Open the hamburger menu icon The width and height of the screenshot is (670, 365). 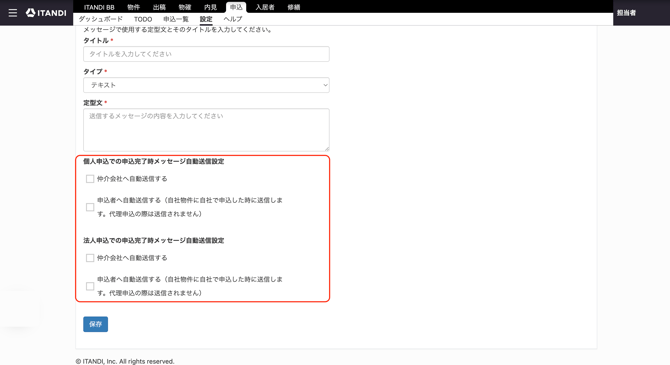13,13
